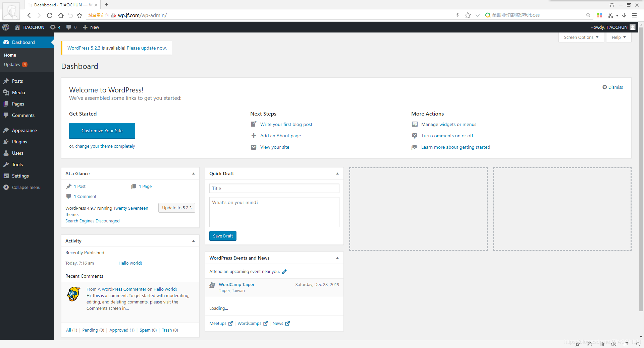
Task: Click the change your theme completely link
Action: [x=105, y=146]
